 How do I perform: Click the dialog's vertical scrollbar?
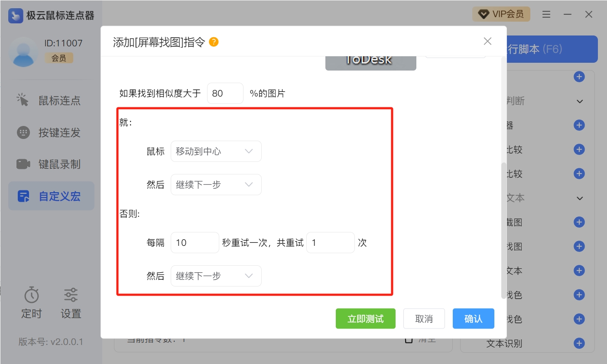[x=503, y=229]
